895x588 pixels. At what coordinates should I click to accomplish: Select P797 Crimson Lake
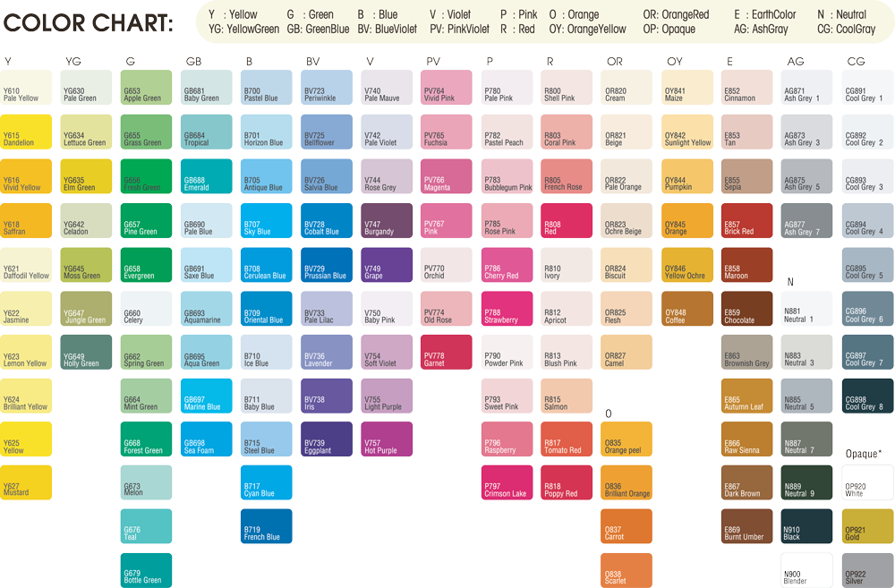506,481
